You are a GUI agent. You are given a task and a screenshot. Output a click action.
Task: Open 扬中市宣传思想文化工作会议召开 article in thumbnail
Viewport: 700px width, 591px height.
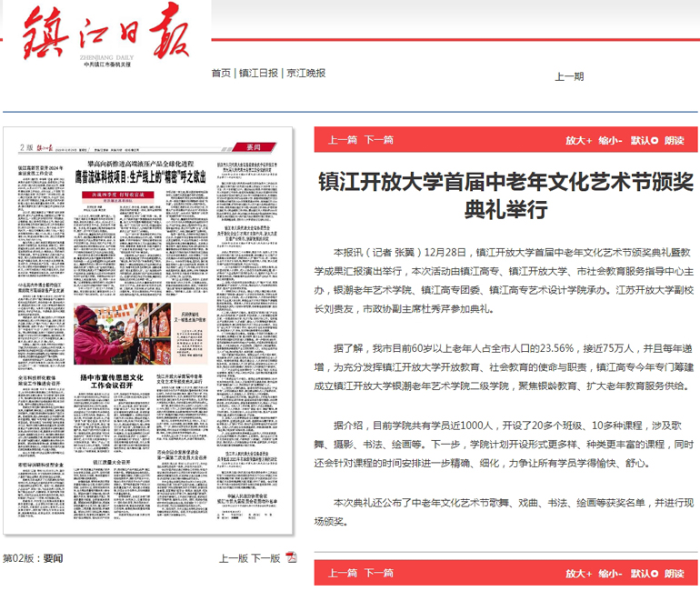111,381
